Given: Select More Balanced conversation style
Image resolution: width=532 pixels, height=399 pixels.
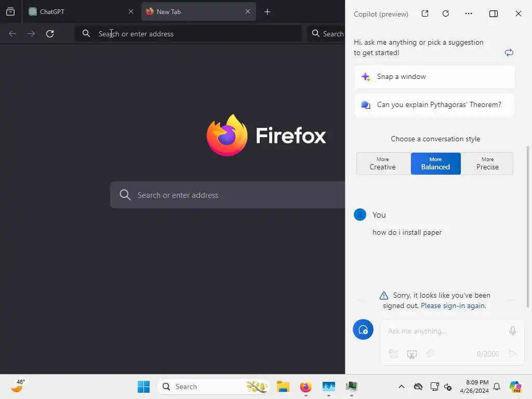Looking at the screenshot, I should tap(436, 164).
